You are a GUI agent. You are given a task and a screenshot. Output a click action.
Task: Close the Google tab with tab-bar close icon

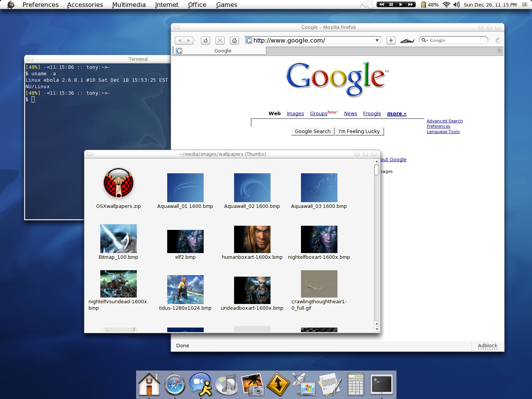tap(500, 51)
